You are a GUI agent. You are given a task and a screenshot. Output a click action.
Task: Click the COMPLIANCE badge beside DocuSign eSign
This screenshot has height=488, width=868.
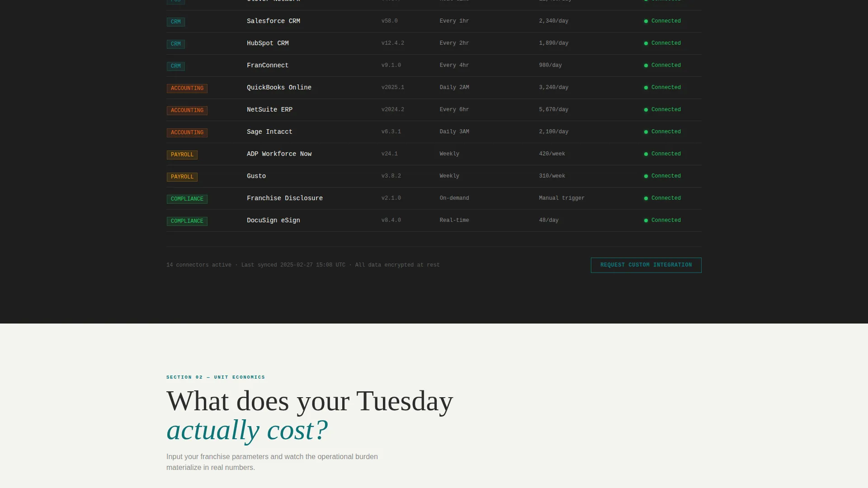pyautogui.click(x=187, y=221)
